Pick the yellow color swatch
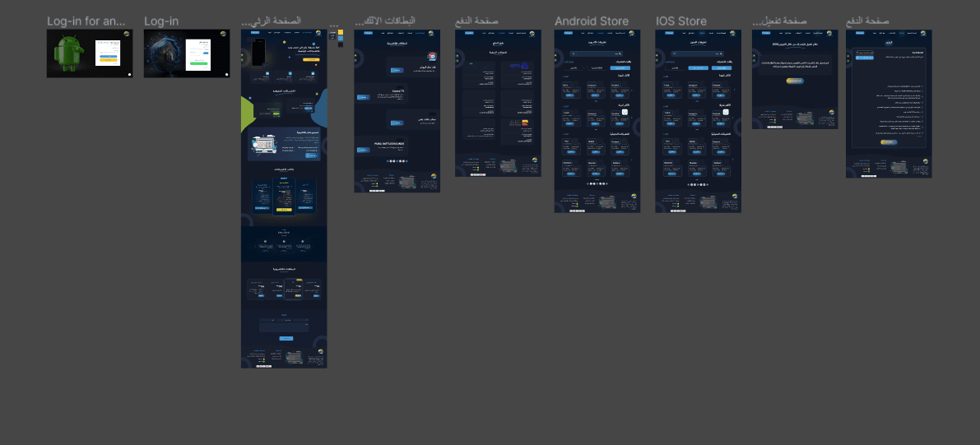The image size is (980, 445). pyautogui.click(x=341, y=32)
